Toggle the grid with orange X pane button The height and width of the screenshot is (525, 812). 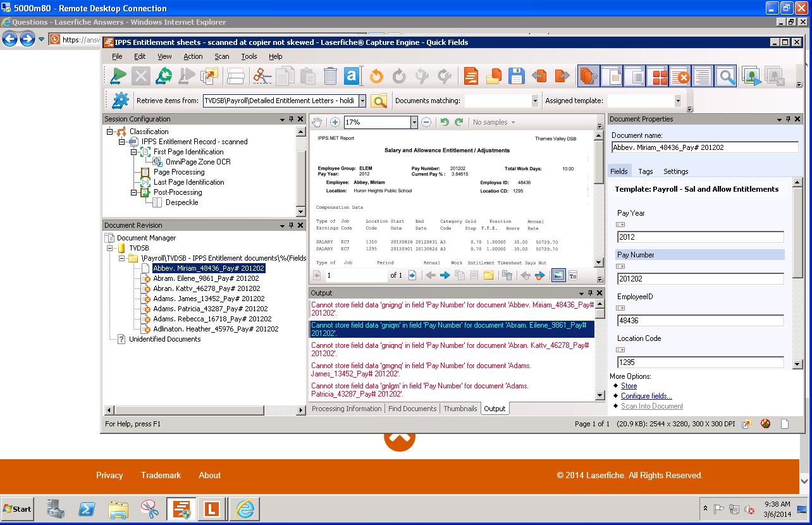click(x=680, y=77)
